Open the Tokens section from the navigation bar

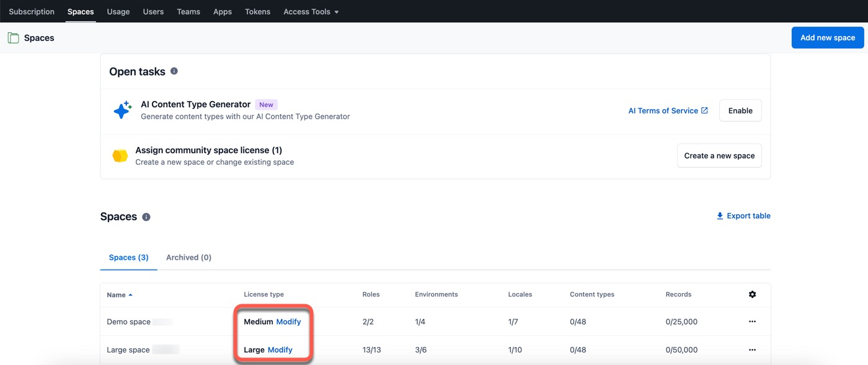point(257,11)
